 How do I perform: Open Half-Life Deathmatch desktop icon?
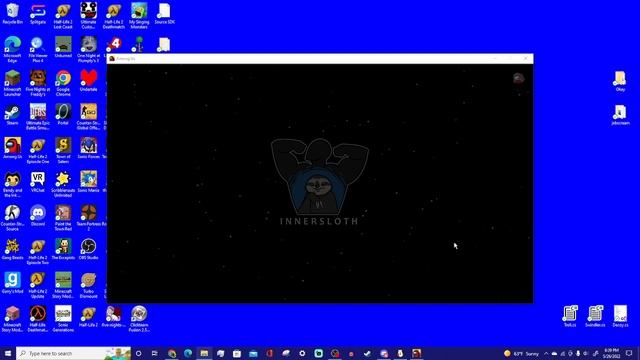(x=38, y=319)
